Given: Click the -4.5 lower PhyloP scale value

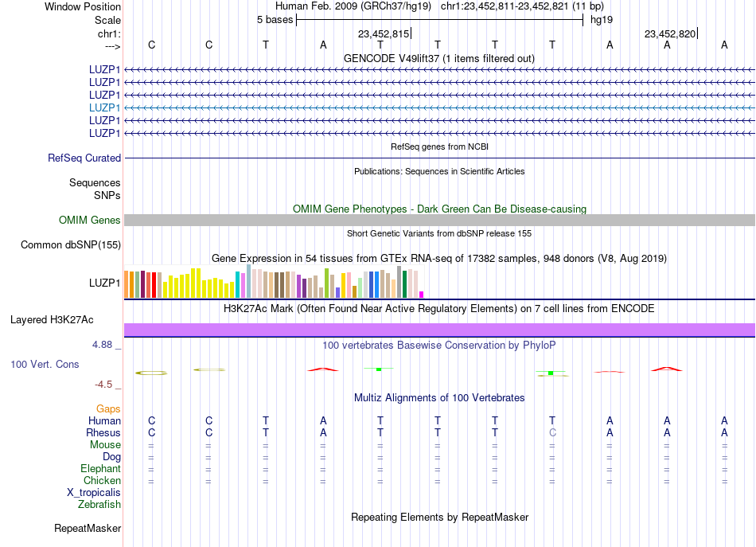Looking at the screenshot, I should [103, 385].
